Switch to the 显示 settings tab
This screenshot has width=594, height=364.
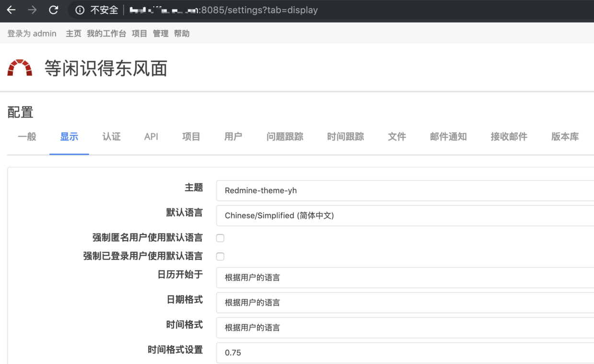(69, 137)
